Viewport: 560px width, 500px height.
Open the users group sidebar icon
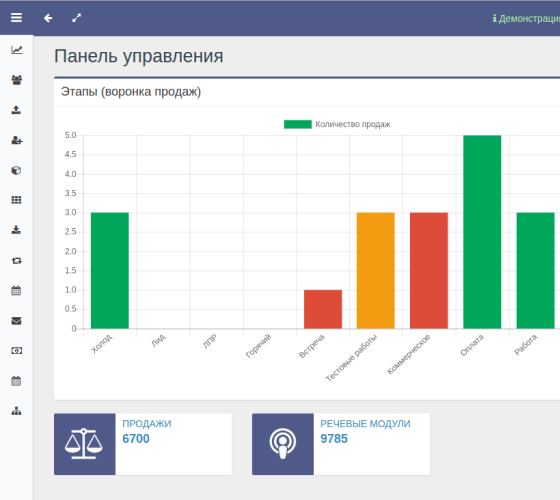pyautogui.click(x=16, y=80)
